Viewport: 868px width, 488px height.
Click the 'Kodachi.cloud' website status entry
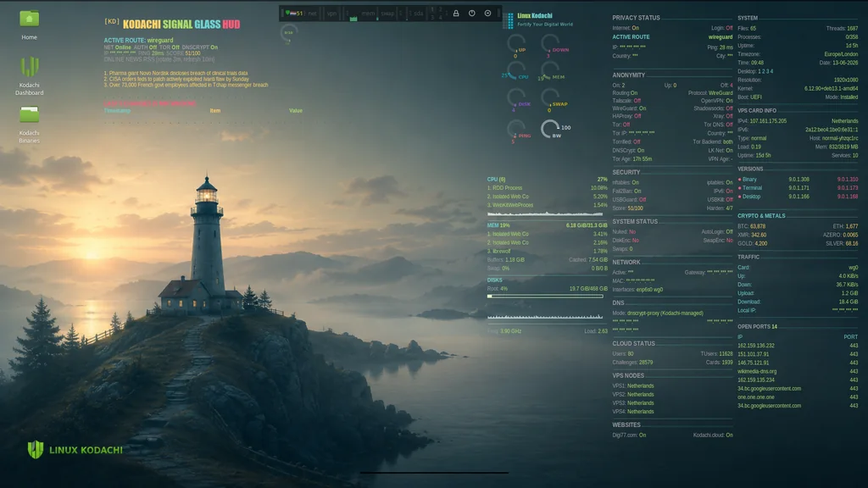713,435
